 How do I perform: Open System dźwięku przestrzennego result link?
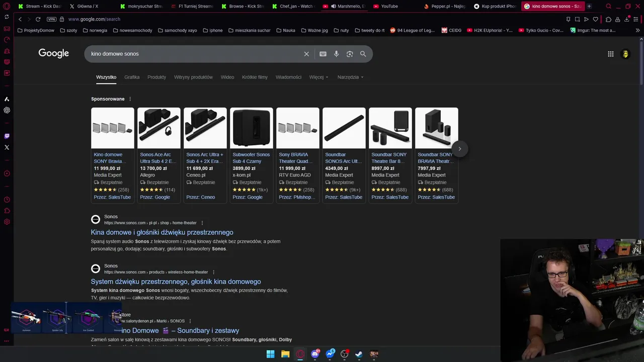[176, 282]
